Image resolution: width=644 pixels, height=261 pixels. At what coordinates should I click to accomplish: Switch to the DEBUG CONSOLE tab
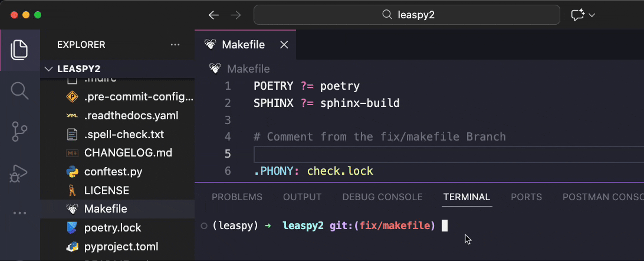[x=382, y=197]
